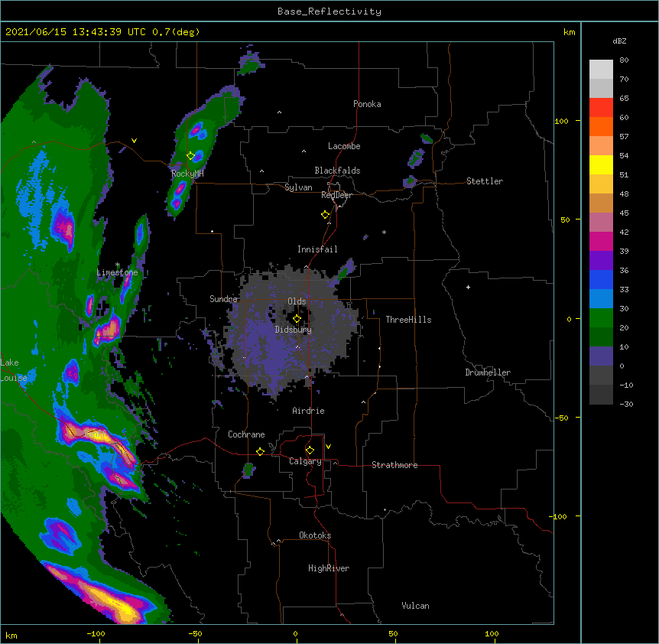
Task: Click the HighRiver city label
Action: (329, 568)
